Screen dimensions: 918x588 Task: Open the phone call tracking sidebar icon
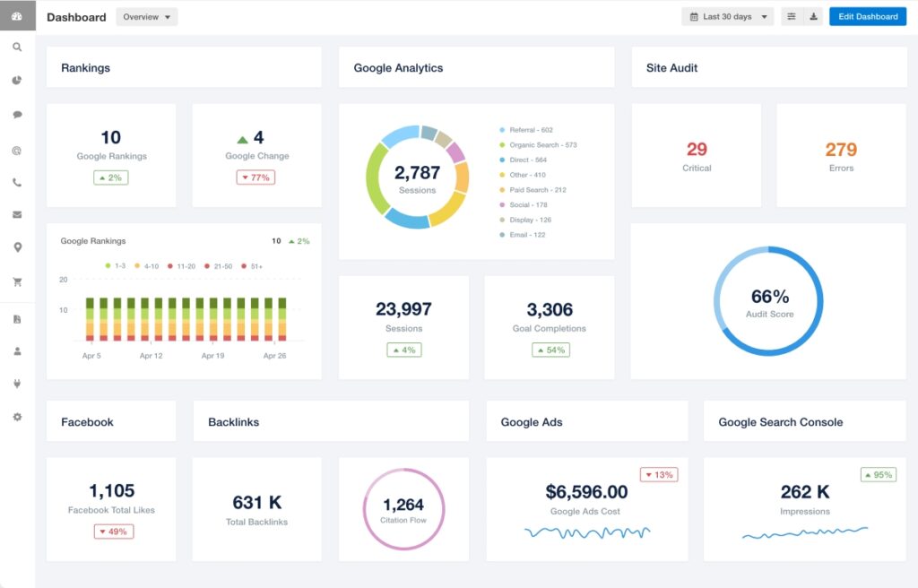17,183
